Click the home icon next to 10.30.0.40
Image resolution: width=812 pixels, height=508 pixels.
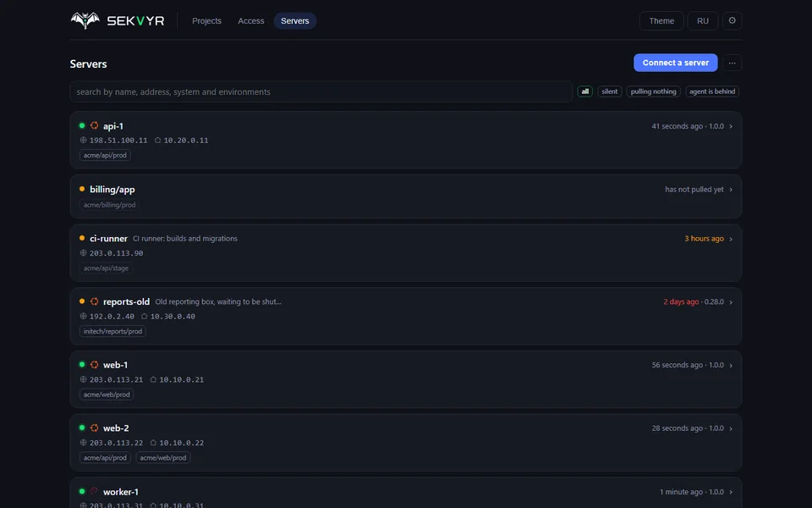point(144,316)
